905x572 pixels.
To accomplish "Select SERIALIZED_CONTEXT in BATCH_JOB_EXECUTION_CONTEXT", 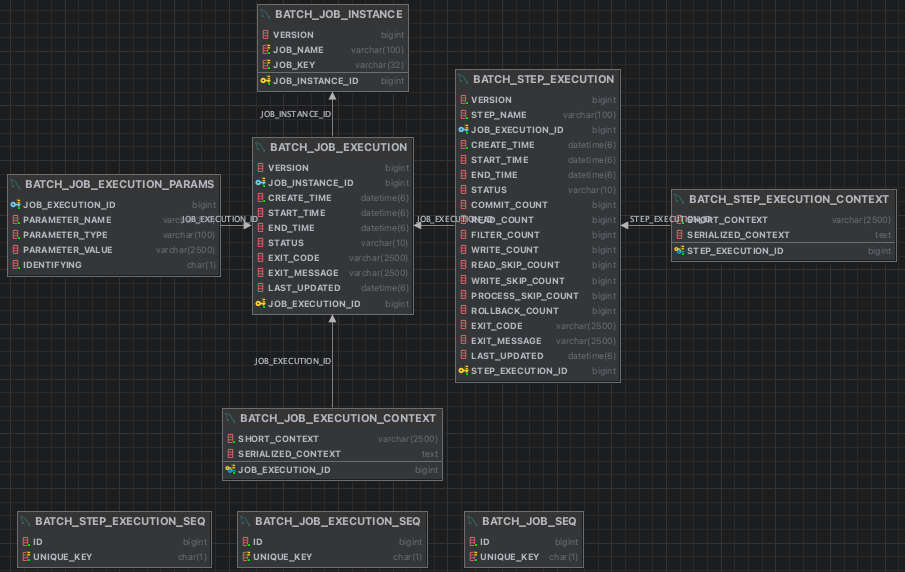I will click(332, 454).
